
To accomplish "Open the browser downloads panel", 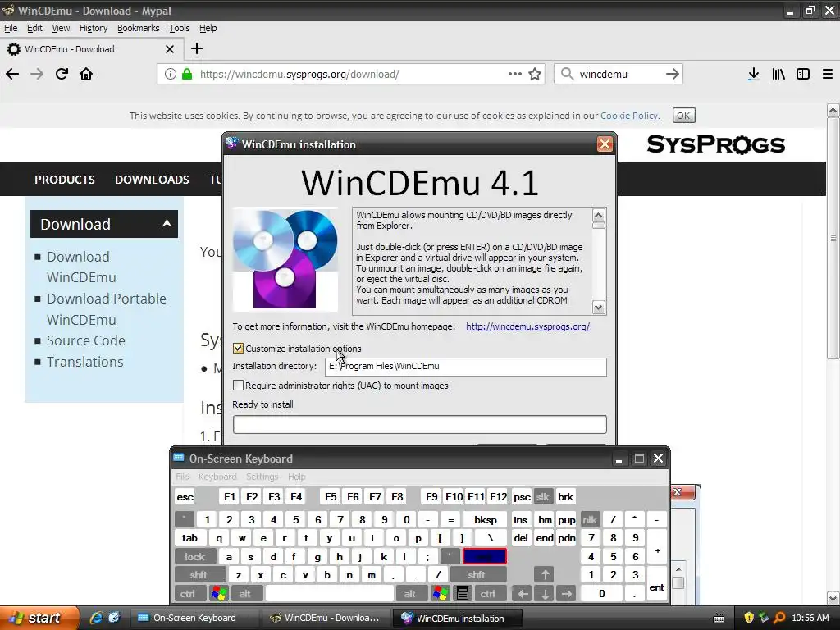I will tap(753, 74).
